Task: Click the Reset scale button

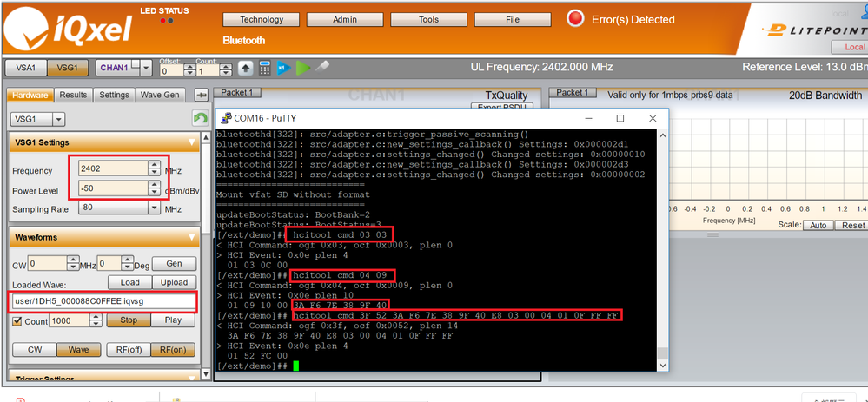Action: click(853, 225)
